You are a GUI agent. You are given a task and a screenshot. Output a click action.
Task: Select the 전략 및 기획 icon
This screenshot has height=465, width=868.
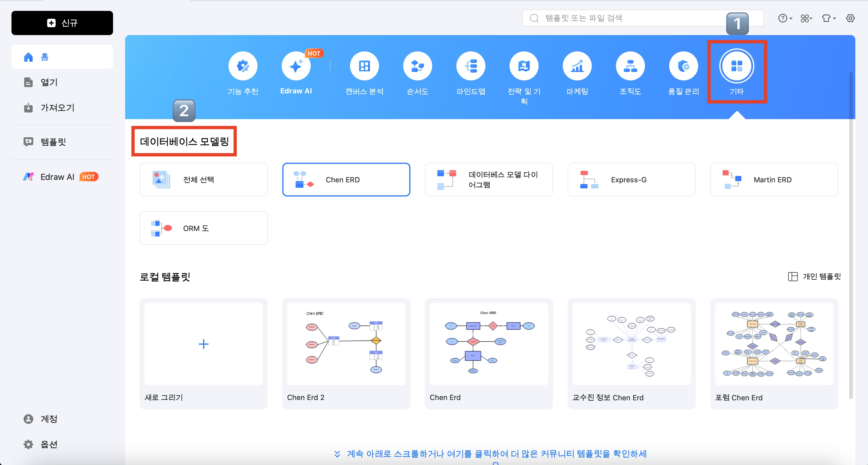(x=524, y=66)
